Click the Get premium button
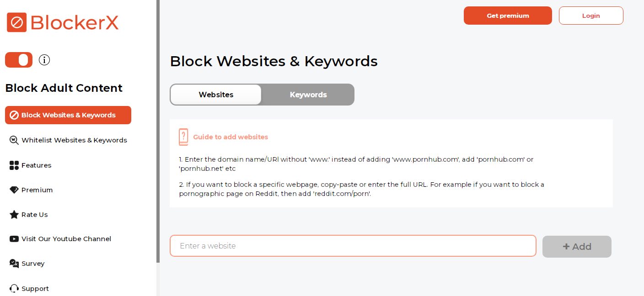The height and width of the screenshot is (296, 644). [508, 16]
